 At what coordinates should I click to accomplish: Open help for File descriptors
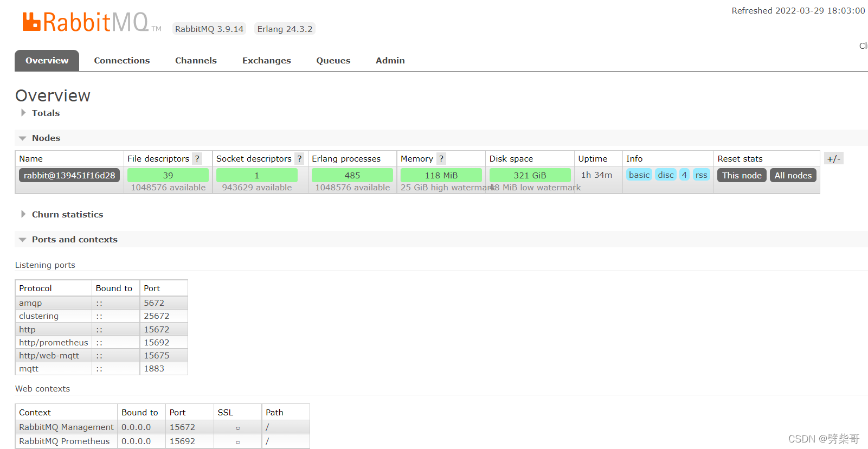[x=197, y=158]
